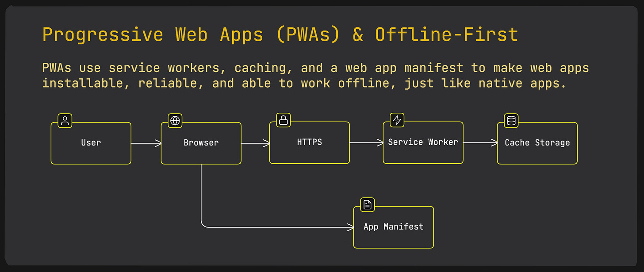Click the Browser box
Viewport: 644px width, 272px height.
tap(201, 142)
